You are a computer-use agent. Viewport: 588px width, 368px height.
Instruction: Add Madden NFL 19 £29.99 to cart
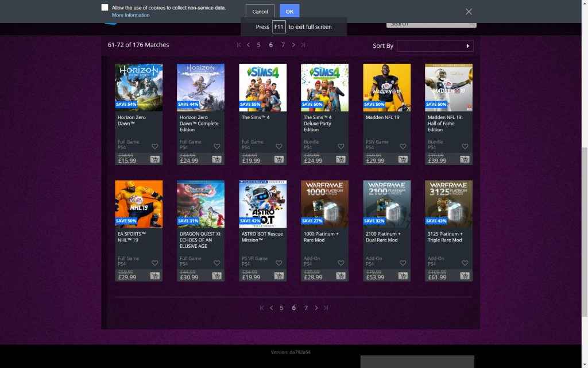coord(403,159)
